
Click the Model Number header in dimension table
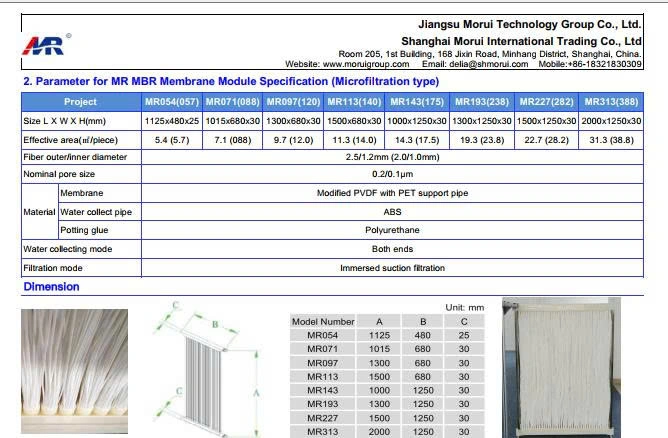tap(323, 322)
